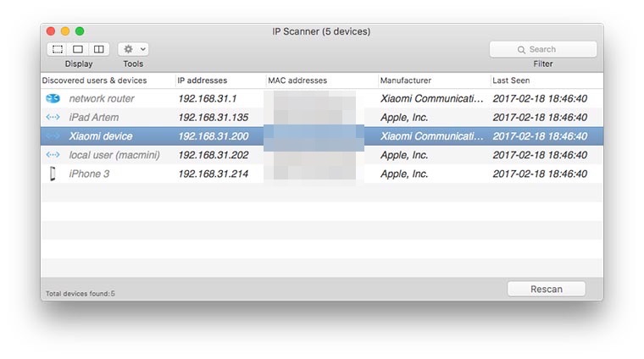Click Apple, Inc. in iPhone 3 row

[x=404, y=174]
